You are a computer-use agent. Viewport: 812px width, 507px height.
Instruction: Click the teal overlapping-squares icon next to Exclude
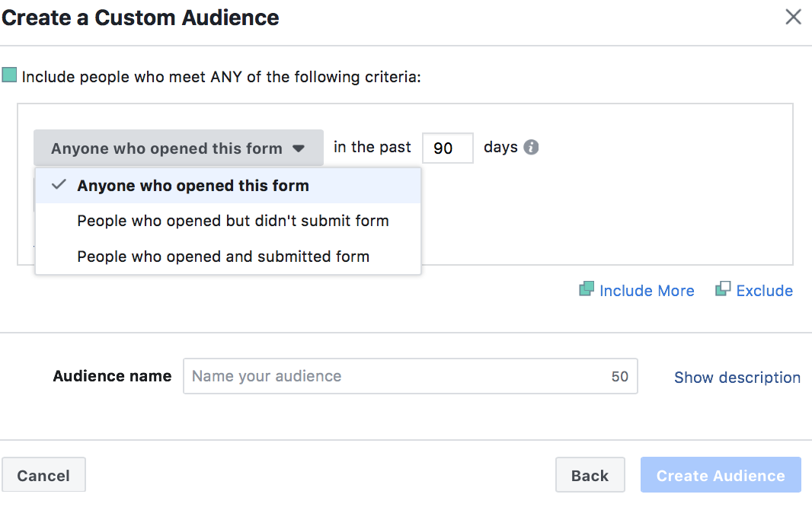click(x=721, y=289)
